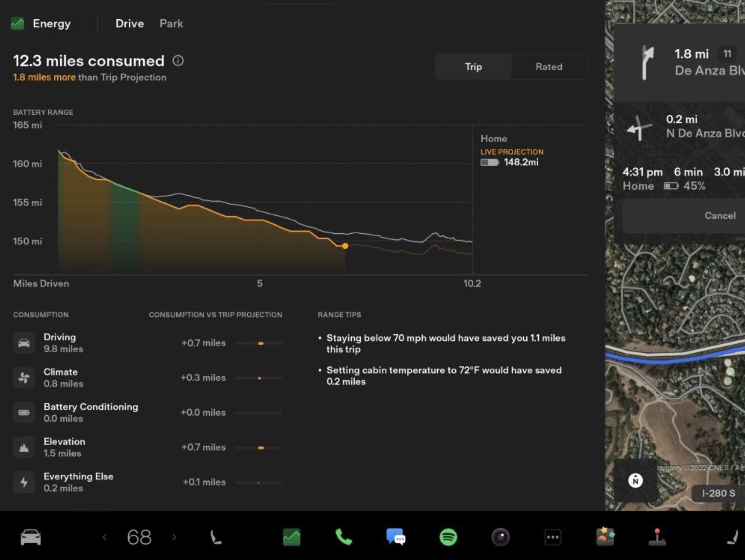
Task: Open the all apps ellipsis menu
Action: (553, 537)
